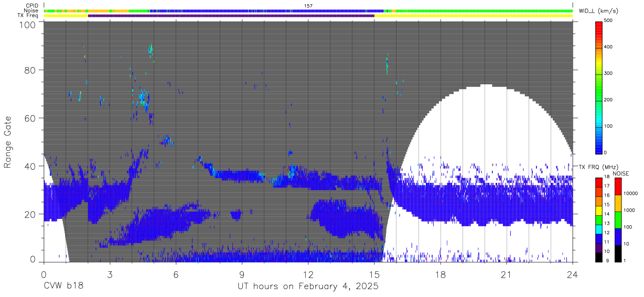Click the CVW b18 radar beam label
This screenshot has width=644, height=297.
pyautogui.click(x=63, y=286)
